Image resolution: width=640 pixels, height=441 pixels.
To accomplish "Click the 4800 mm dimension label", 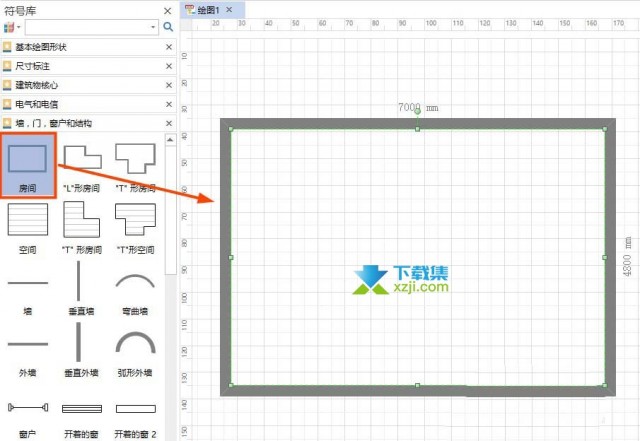I will pos(628,257).
